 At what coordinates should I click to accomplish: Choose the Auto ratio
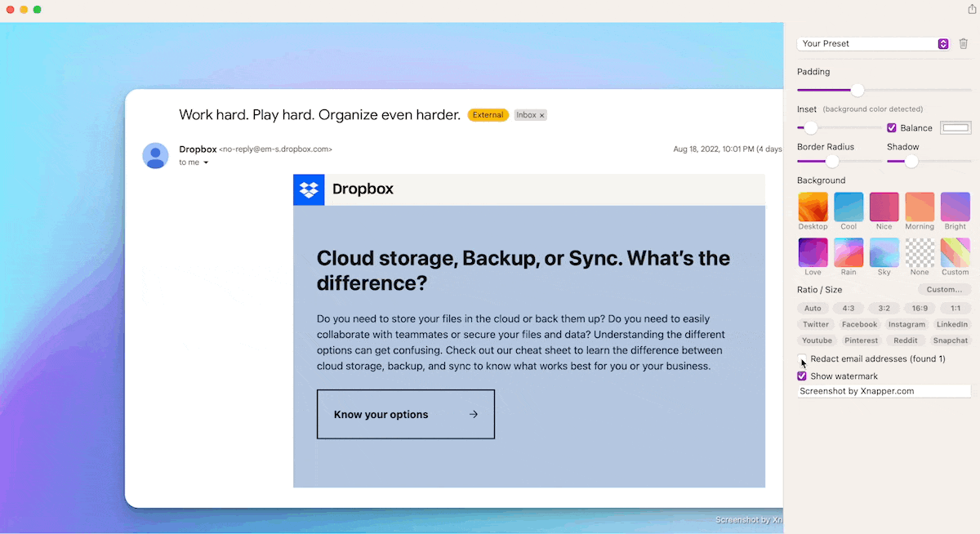point(813,309)
